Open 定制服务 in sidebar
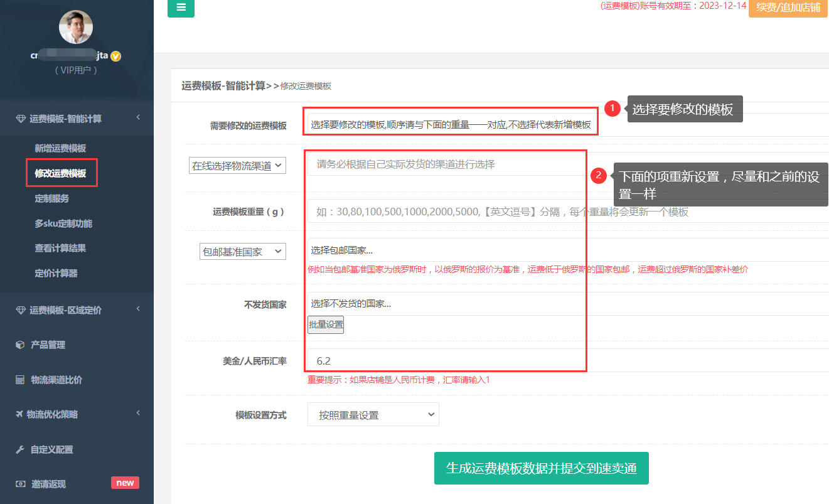Viewport: 829px width, 504px height. [x=52, y=198]
